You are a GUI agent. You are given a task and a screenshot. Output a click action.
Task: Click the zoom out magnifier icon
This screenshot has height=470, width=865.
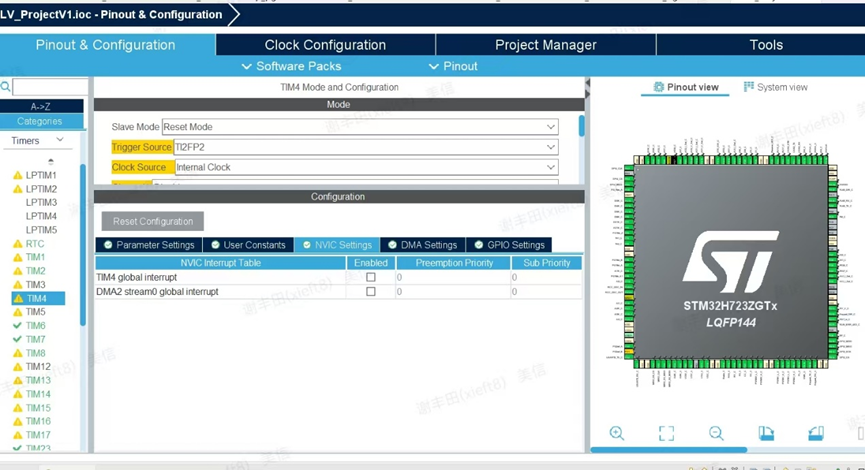(x=716, y=434)
